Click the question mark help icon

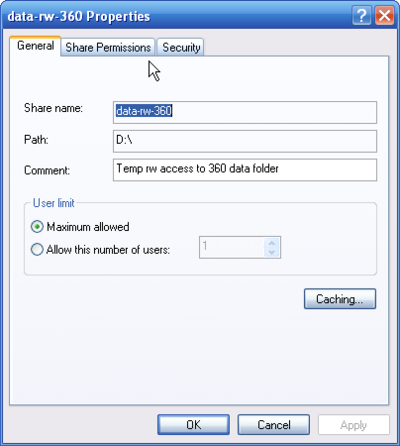361,16
